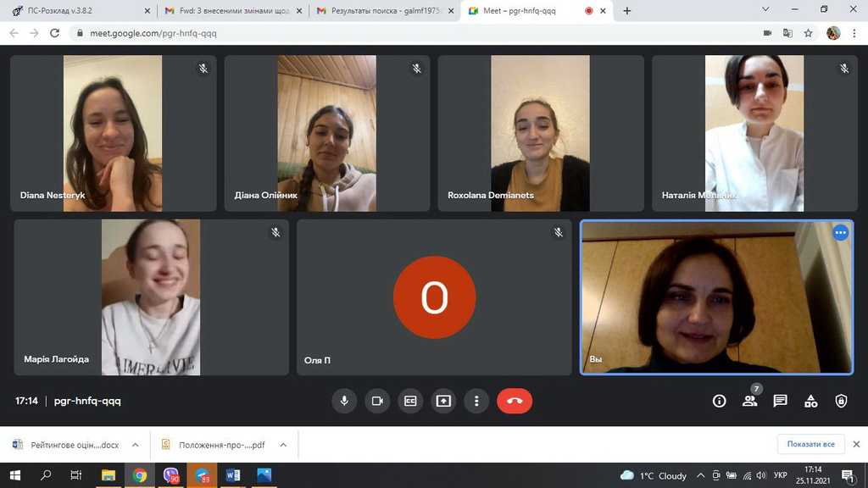Show the participants list with badge 7
The height and width of the screenshot is (488, 868).
[750, 401]
